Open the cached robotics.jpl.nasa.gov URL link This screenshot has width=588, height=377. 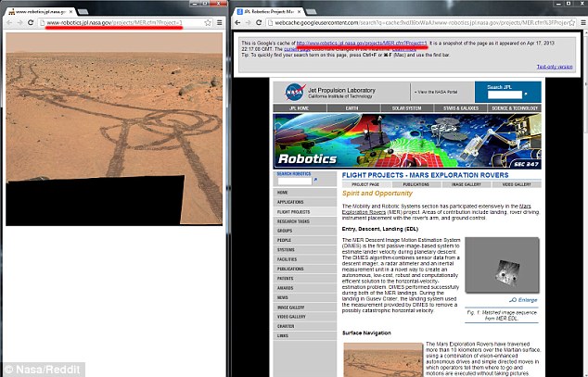[362, 43]
